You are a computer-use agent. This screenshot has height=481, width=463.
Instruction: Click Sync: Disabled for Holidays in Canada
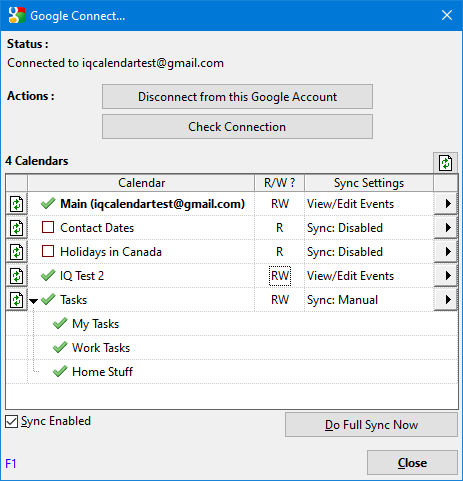[345, 252]
